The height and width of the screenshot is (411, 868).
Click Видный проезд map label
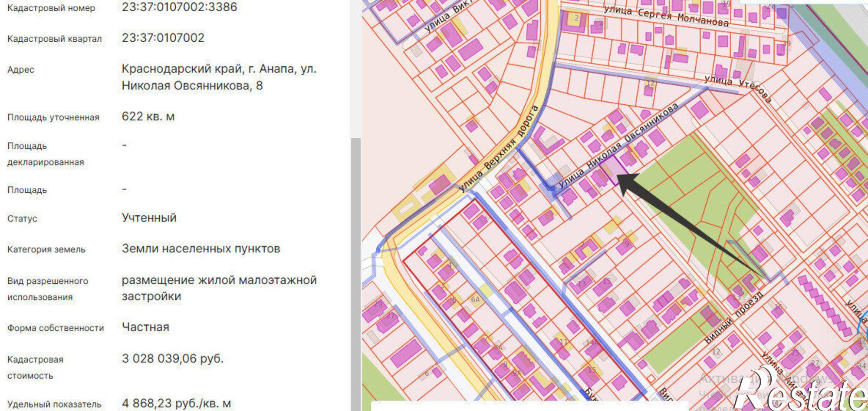coord(734,317)
